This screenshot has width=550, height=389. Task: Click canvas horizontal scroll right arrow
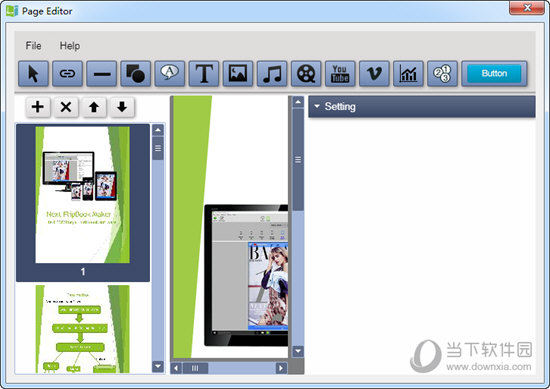[281, 368]
